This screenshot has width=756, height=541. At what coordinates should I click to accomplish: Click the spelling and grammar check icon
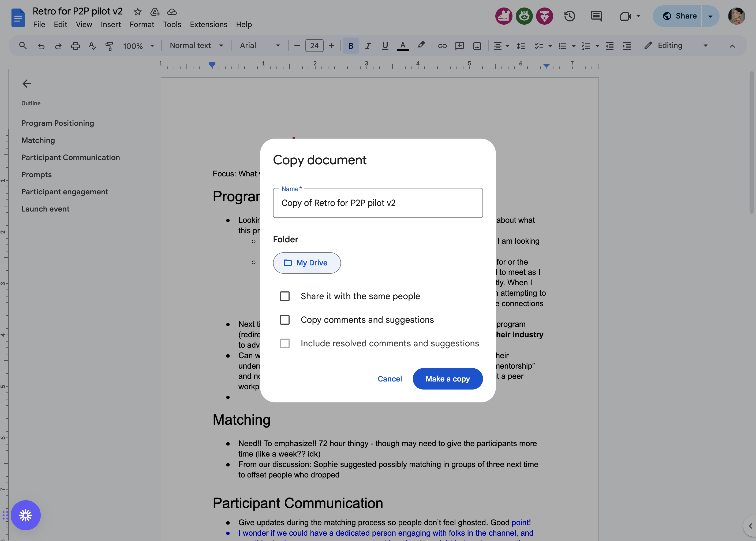92,46
